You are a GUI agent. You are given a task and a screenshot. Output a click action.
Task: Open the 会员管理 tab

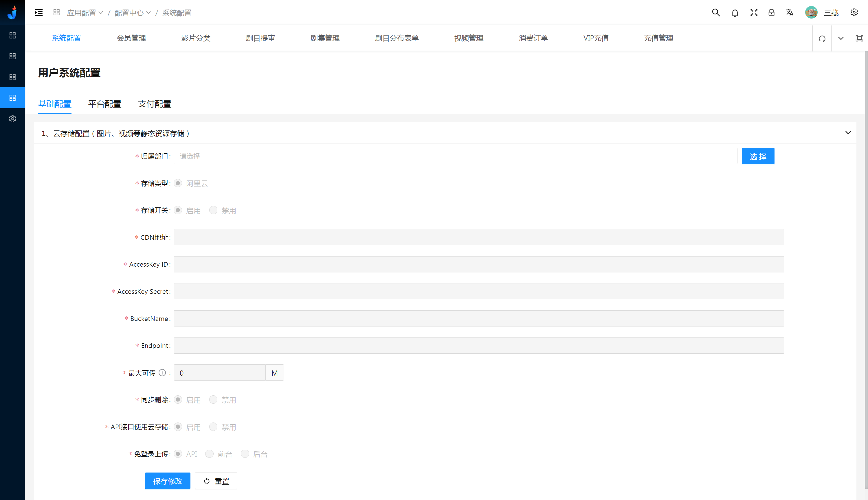point(131,38)
